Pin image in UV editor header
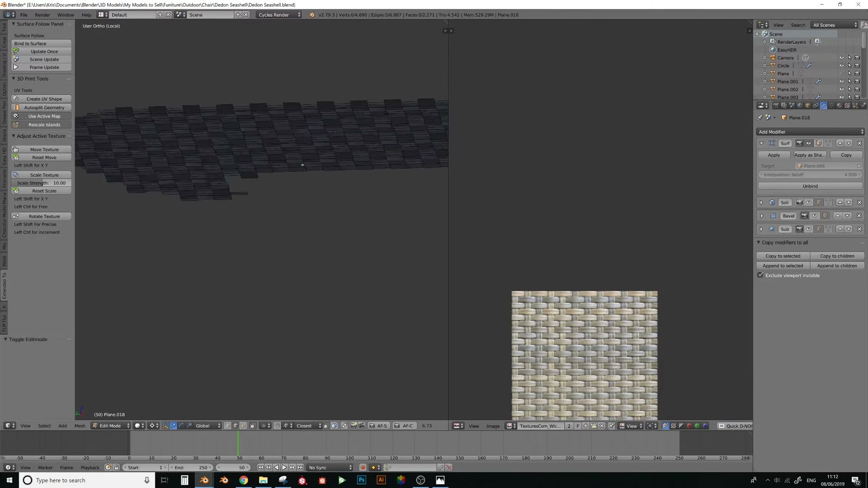This screenshot has height=488, width=868. [x=611, y=426]
